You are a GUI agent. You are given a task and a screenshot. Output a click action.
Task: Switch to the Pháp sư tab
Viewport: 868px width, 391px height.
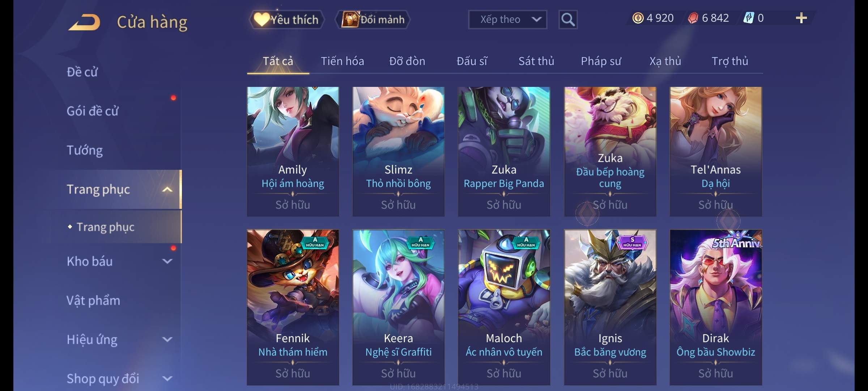601,61
